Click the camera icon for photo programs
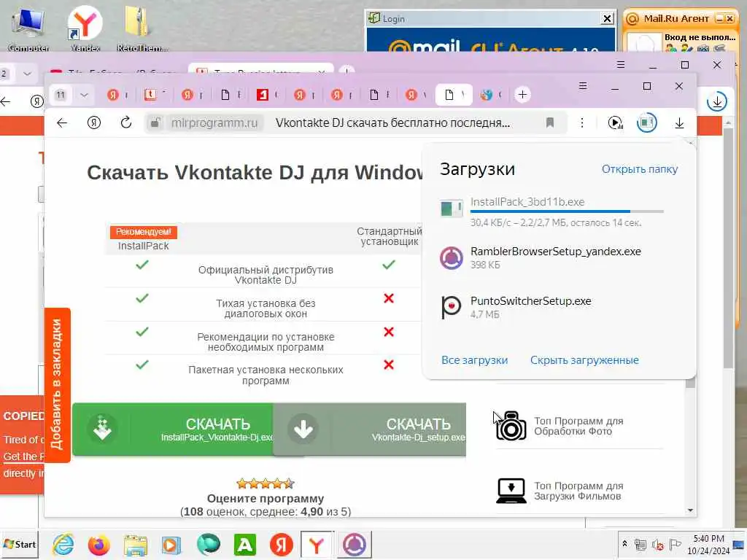Viewport: 747px width, 560px height. (x=511, y=426)
